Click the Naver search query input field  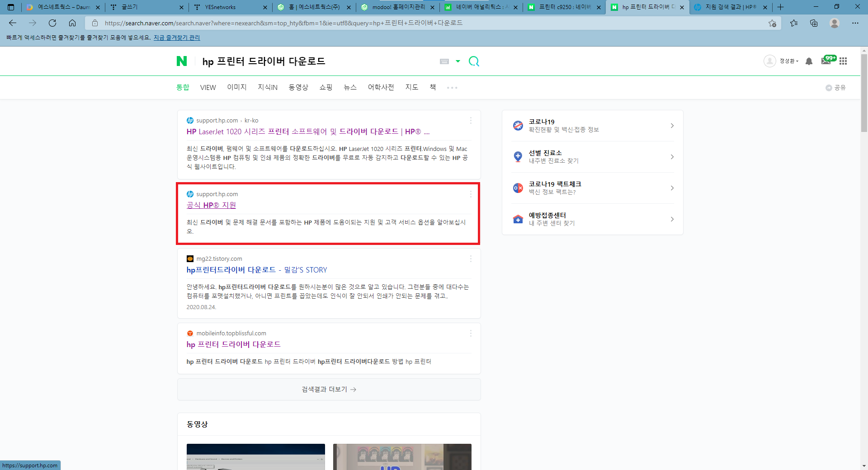(x=316, y=61)
